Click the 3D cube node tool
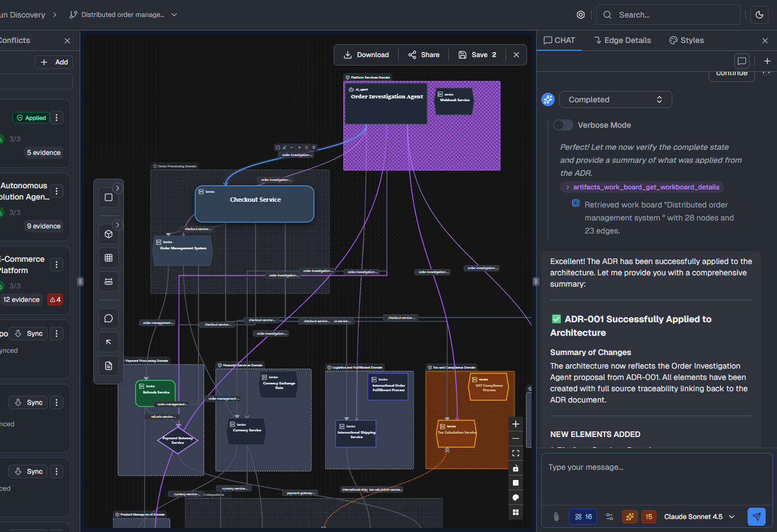 109,234
